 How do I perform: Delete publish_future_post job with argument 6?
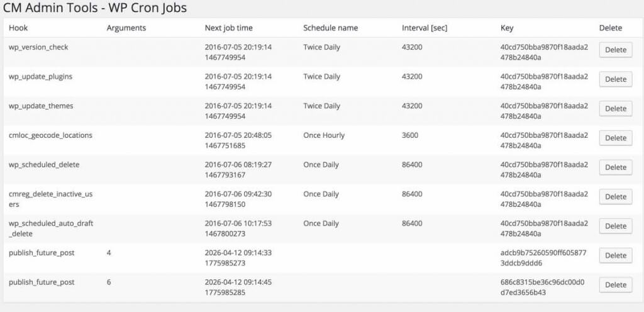tap(615, 285)
